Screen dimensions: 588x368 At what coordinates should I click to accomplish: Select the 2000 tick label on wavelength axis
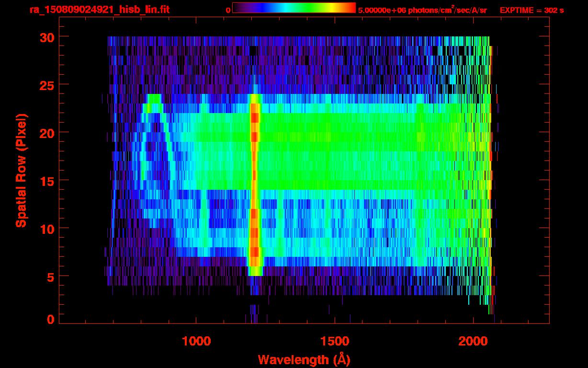pos(474,341)
